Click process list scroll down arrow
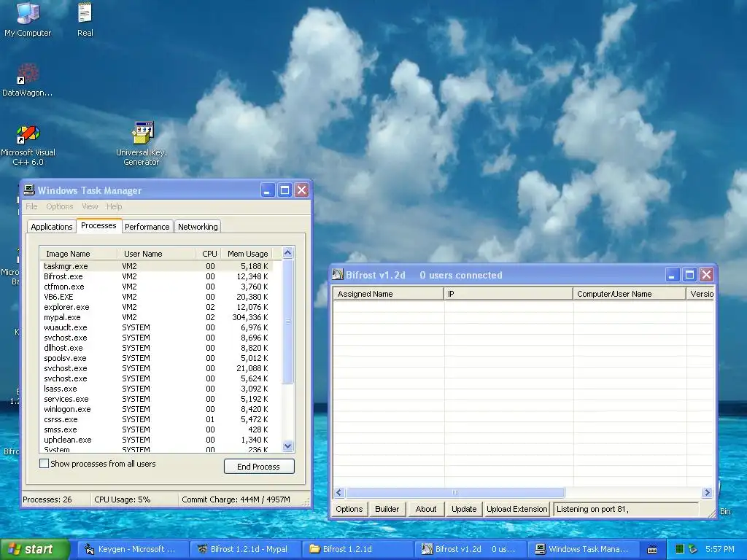 coord(287,446)
